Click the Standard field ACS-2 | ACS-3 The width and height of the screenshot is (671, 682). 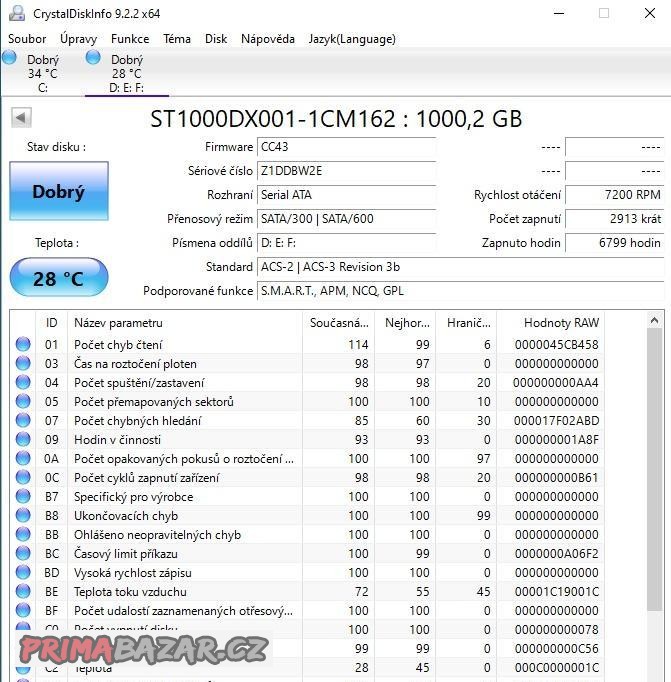pos(461,267)
